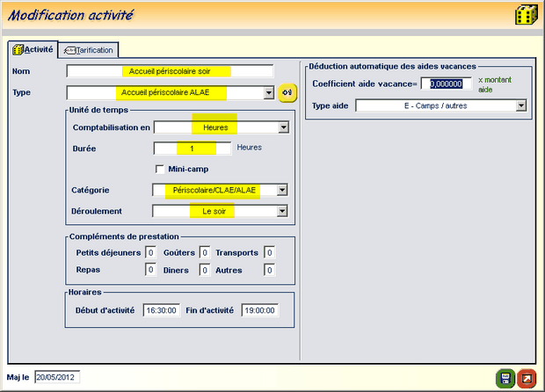Click the yellow button beside Type dropdown
Screen dimensions: 545x392
287,93
